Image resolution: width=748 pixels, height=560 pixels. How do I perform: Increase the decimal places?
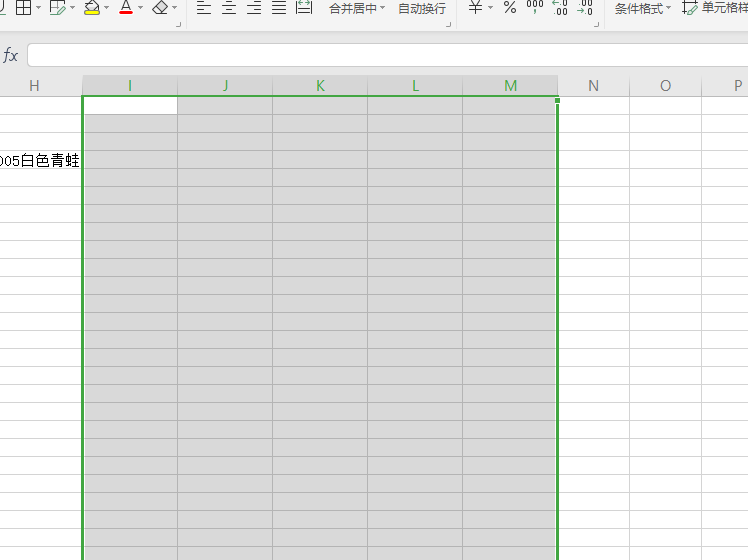[560, 7]
